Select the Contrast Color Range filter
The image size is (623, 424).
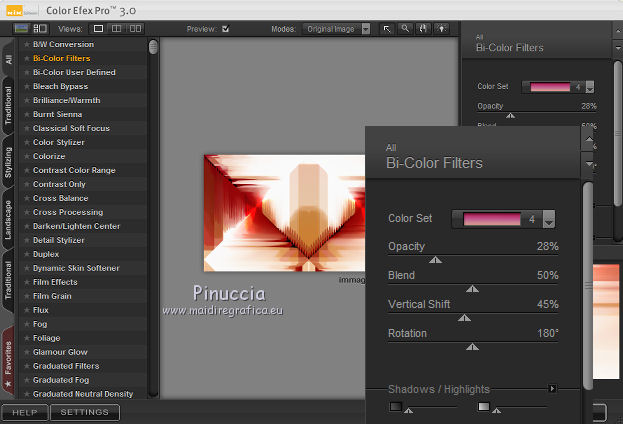[x=74, y=170]
